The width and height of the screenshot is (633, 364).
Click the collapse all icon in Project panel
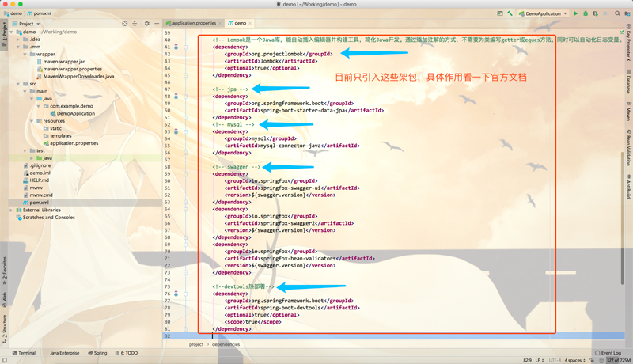tap(135, 24)
